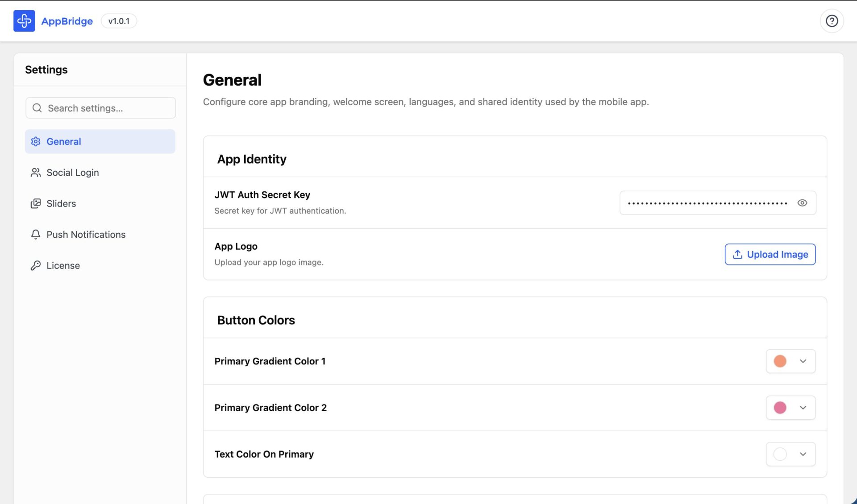Click the License key icon
The image size is (857, 504).
click(36, 265)
